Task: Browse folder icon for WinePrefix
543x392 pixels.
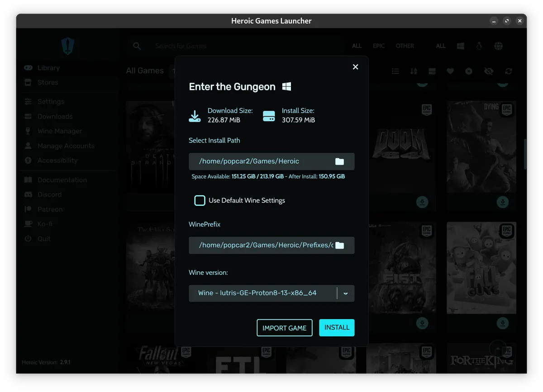Action: (339, 245)
